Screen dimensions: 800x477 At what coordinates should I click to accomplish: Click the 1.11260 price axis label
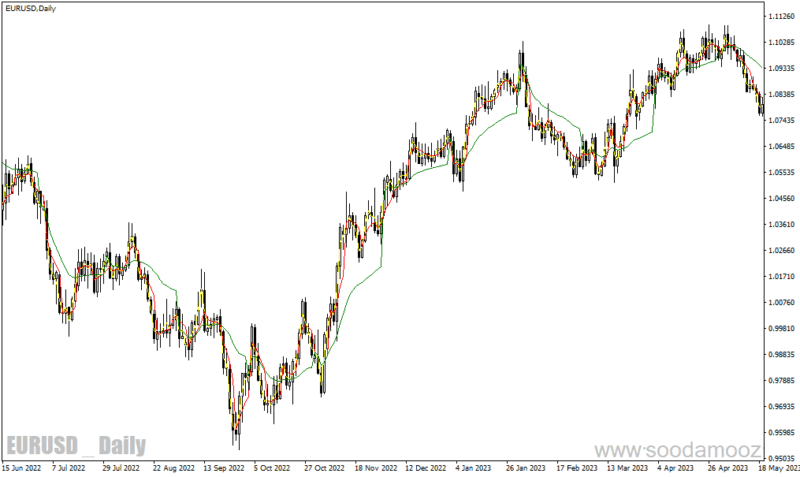[782, 16]
